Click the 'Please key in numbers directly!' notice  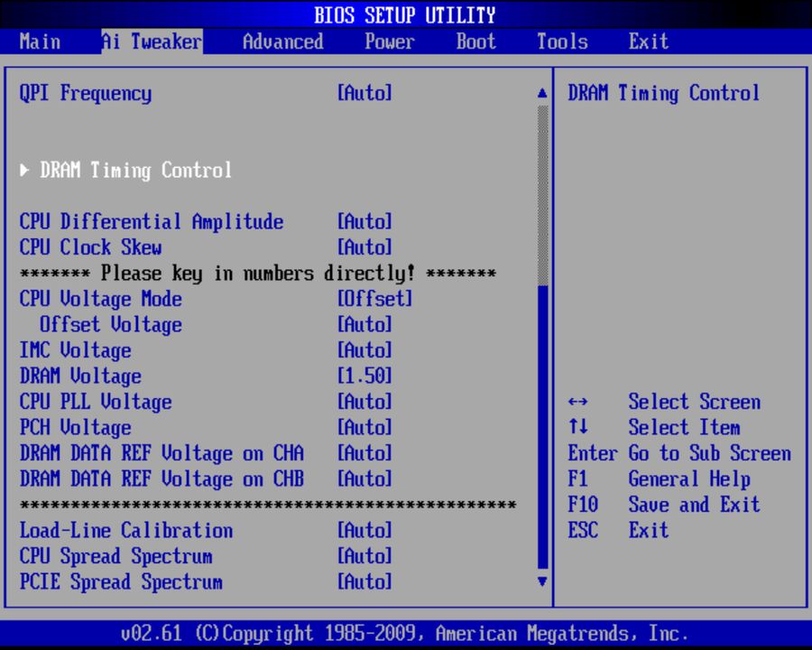pyautogui.click(x=258, y=274)
